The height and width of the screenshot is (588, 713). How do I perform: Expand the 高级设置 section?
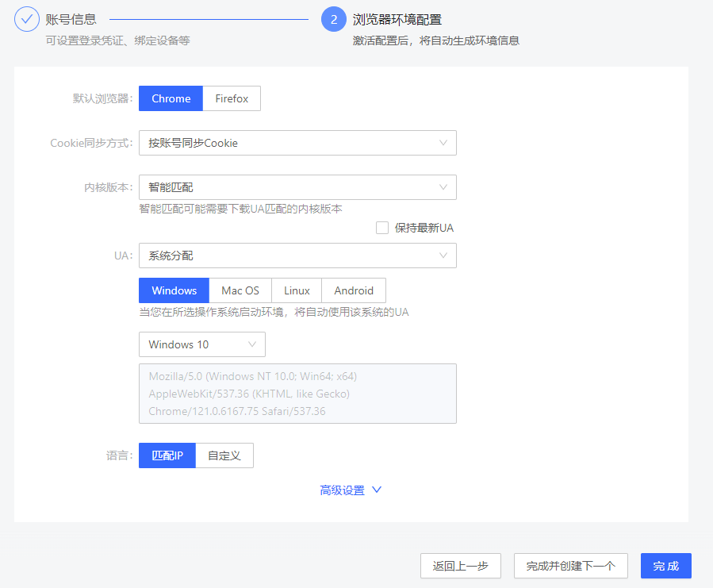point(351,490)
